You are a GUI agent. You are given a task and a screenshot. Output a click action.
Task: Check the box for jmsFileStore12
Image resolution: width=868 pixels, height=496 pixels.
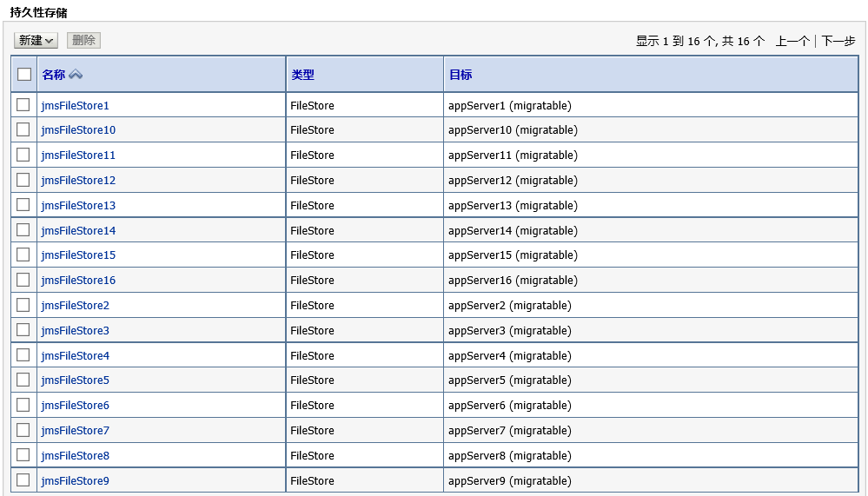click(x=23, y=180)
